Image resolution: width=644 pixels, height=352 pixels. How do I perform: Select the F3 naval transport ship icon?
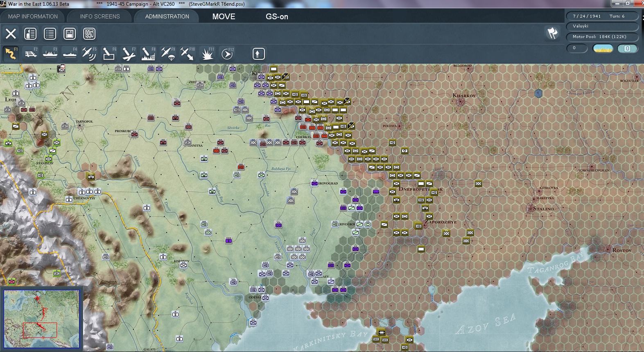(50, 54)
